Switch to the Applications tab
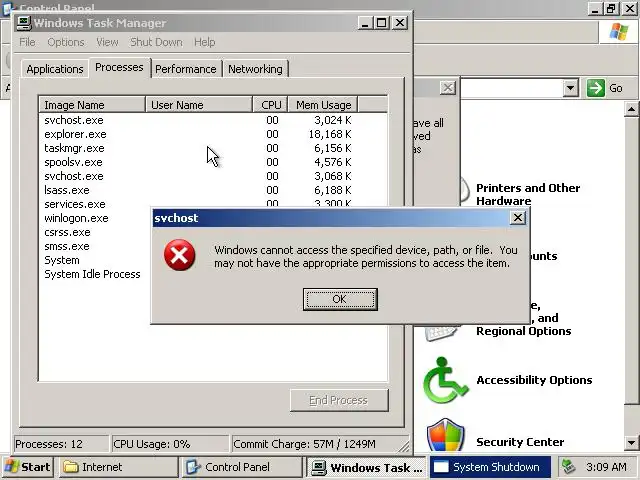The height and width of the screenshot is (480, 640). coord(55,69)
